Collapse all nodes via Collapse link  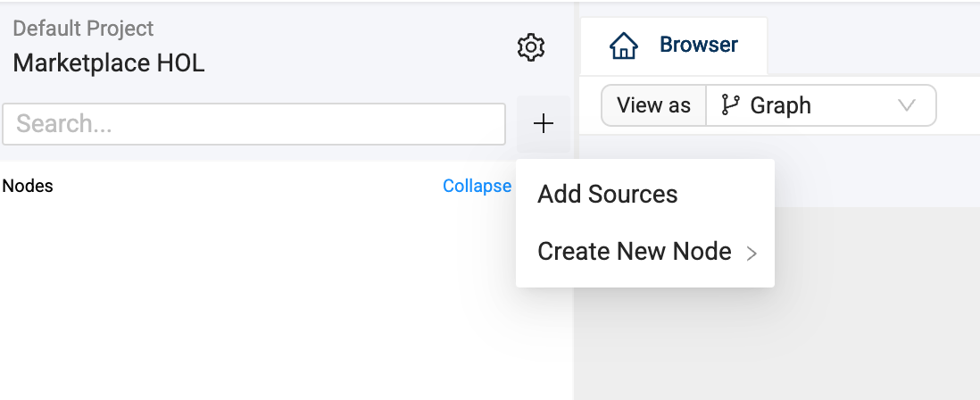click(477, 186)
